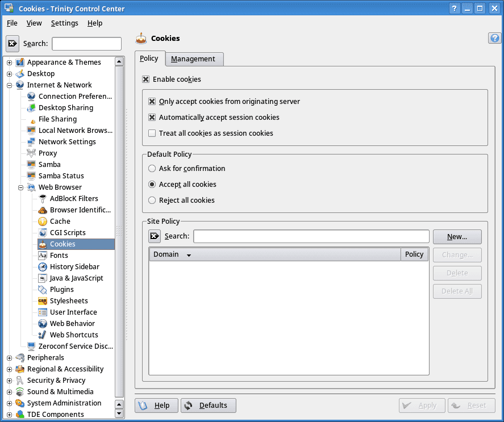Select the TDE Components tree item

(55, 414)
